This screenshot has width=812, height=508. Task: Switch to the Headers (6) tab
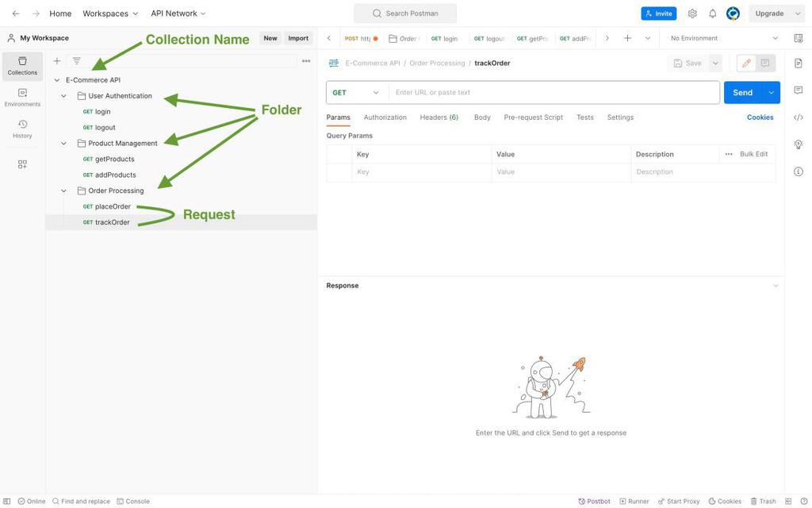click(x=439, y=117)
